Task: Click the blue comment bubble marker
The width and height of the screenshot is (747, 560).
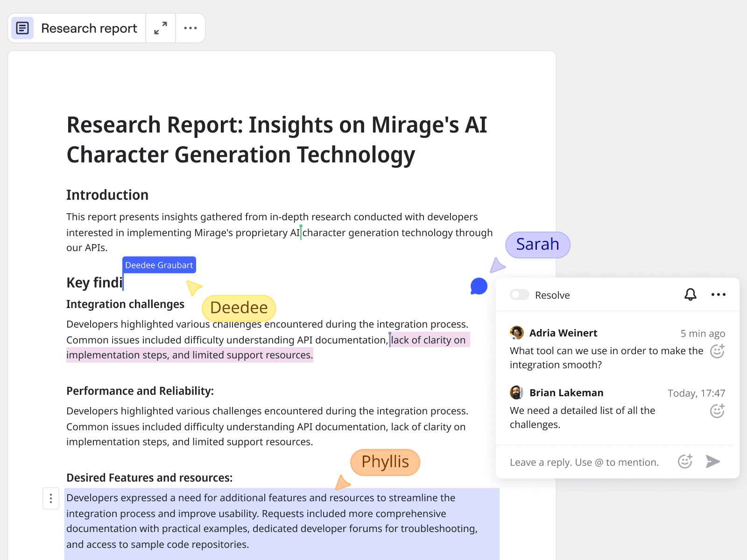Action: (x=479, y=286)
